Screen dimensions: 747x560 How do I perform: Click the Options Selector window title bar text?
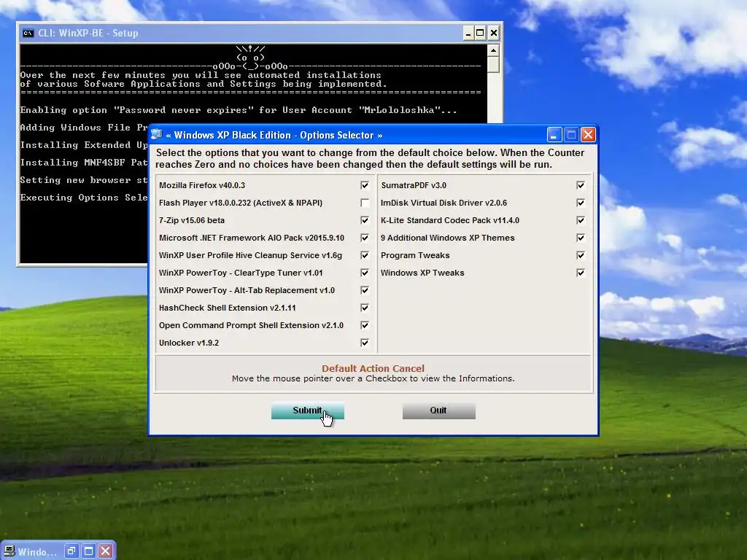274,135
